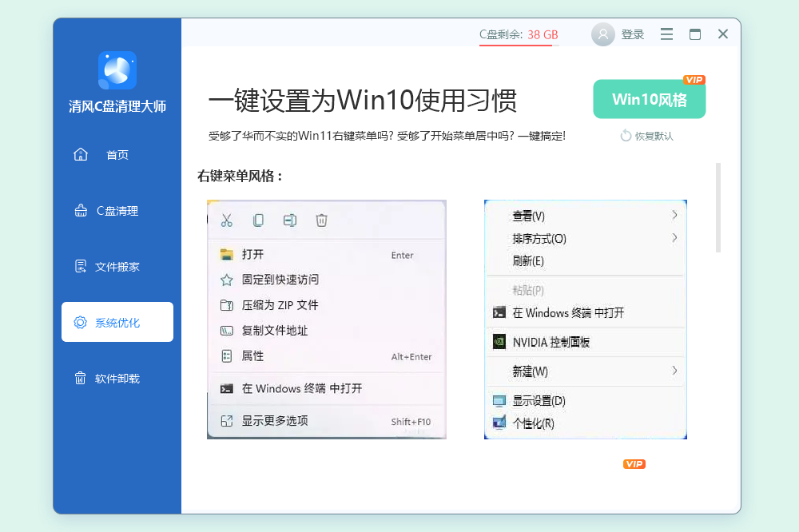Select the 系统优化 gear icon

click(81, 323)
